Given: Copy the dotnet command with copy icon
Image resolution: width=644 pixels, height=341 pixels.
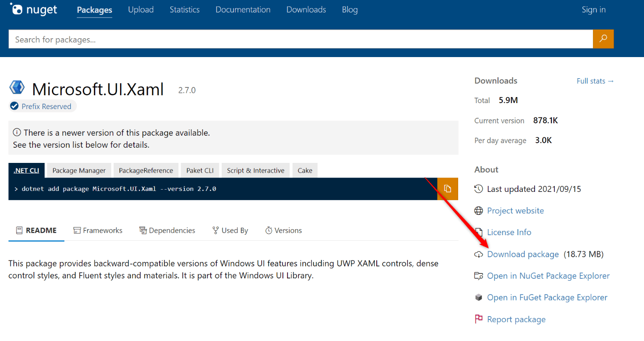Looking at the screenshot, I should [x=448, y=189].
